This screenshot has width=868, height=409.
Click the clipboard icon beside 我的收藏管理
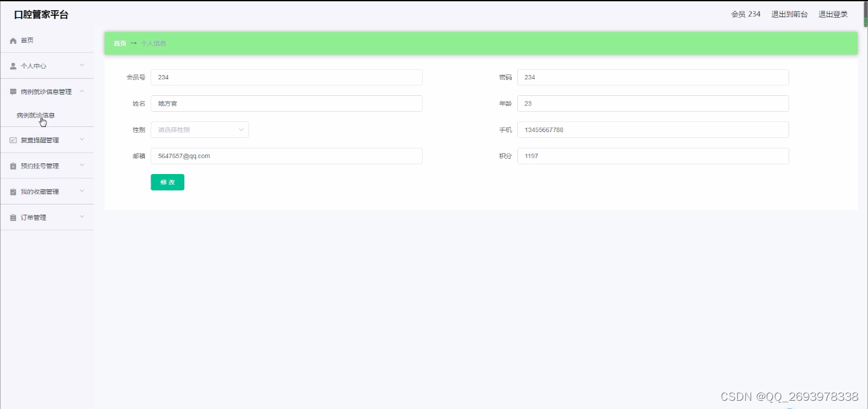point(13,192)
